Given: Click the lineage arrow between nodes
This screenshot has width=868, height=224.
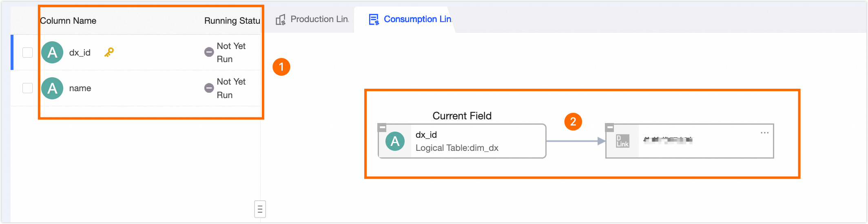Looking at the screenshot, I should coord(575,141).
